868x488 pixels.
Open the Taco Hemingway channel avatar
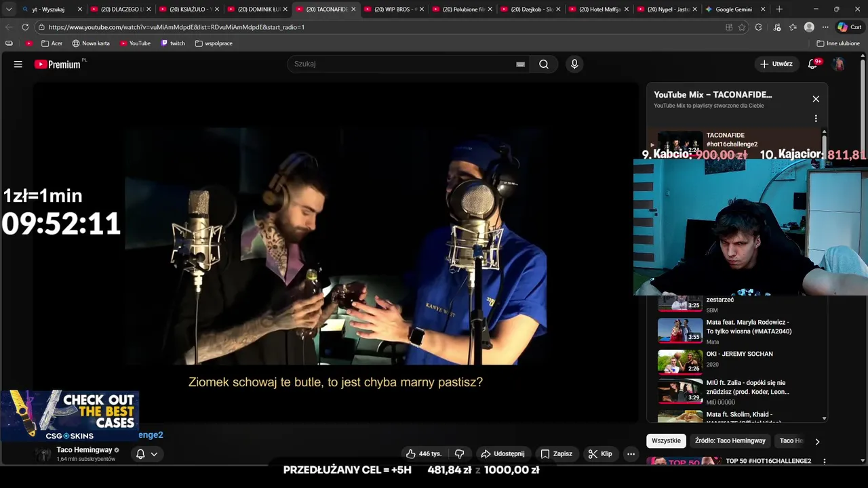pos(43,454)
